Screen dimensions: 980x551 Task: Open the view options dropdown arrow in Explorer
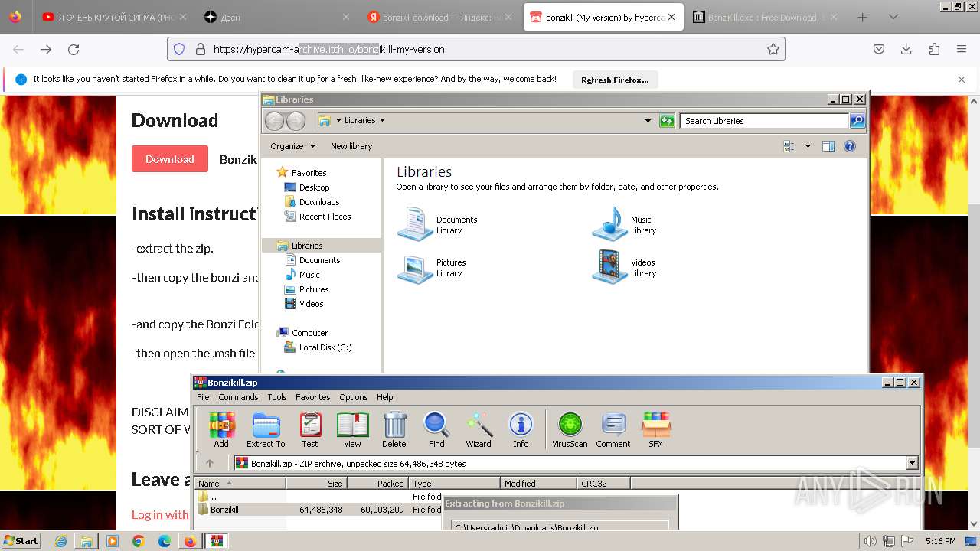pos(807,146)
